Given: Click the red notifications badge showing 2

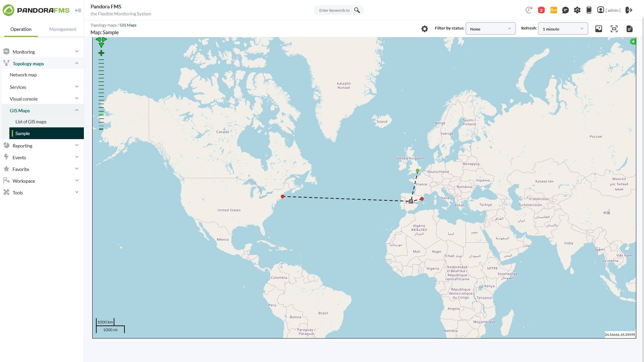Looking at the screenshot, I should pos(541,10).
